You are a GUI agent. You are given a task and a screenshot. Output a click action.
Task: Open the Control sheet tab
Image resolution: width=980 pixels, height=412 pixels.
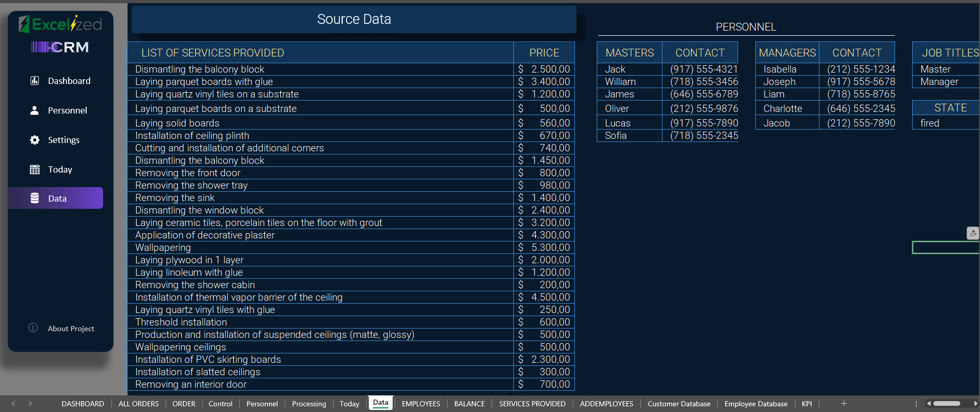pyautogui.click(x=221, y=404)
